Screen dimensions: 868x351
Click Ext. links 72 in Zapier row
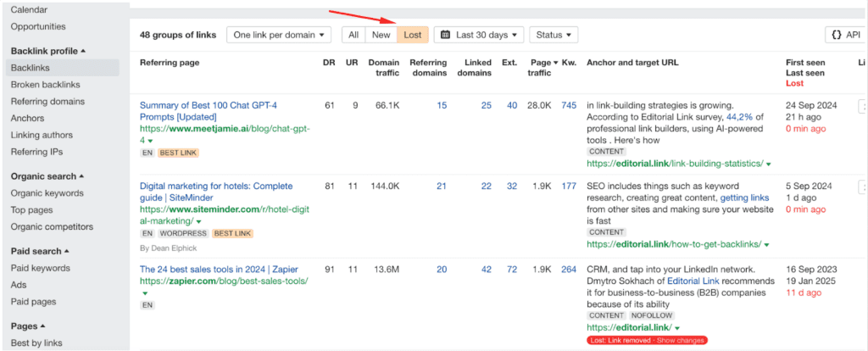pos(512,270)
